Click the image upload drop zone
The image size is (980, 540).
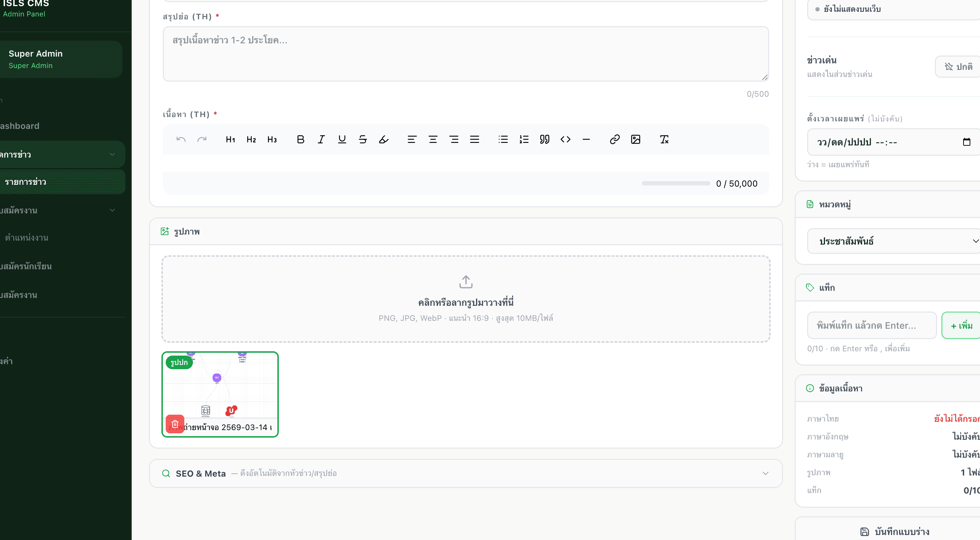pos(465,299)
